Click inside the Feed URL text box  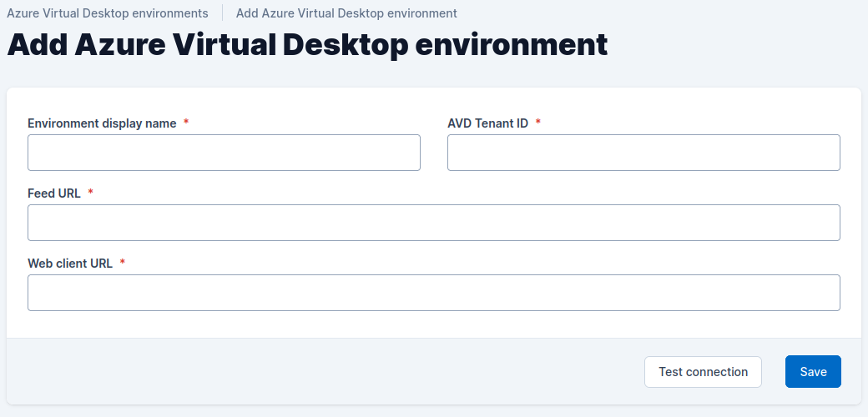click(x=433, y=223)
